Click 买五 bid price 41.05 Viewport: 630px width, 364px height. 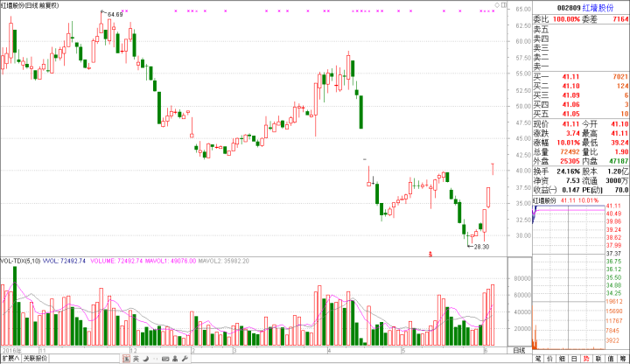tap(570, 114)
